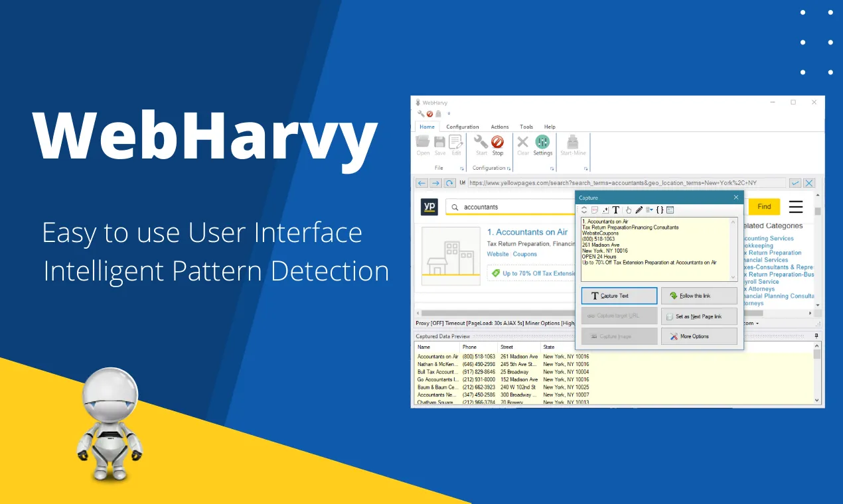The width and height of the screenshot is (843, 504).
Task: Click the Stop icon to halt mining
Action: [497, 141]
